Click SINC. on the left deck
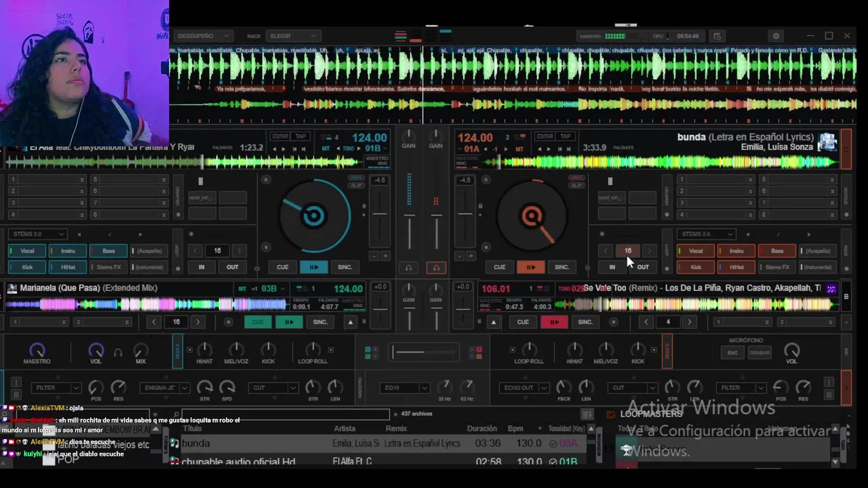The height and width of the screenshot is (488, 868). 344,267
